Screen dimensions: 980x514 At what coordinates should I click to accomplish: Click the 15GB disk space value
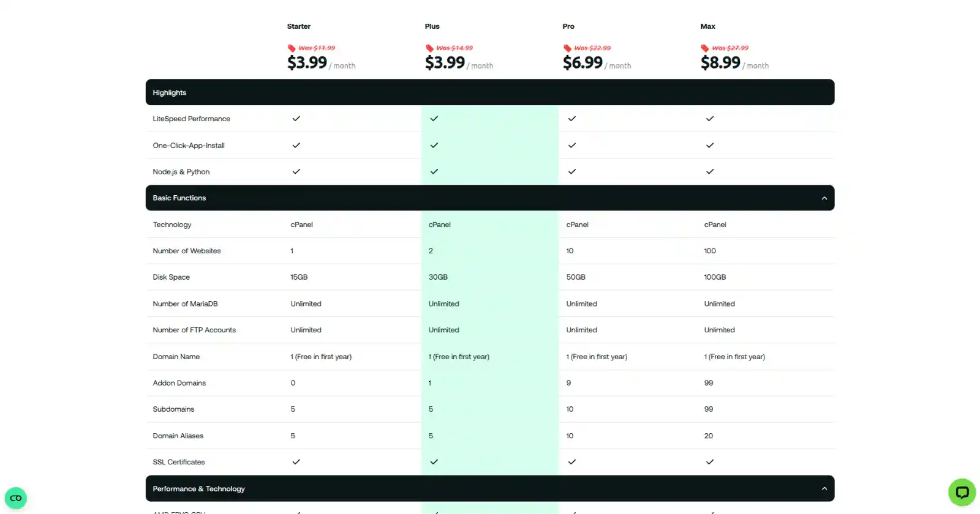coord(299,277)
